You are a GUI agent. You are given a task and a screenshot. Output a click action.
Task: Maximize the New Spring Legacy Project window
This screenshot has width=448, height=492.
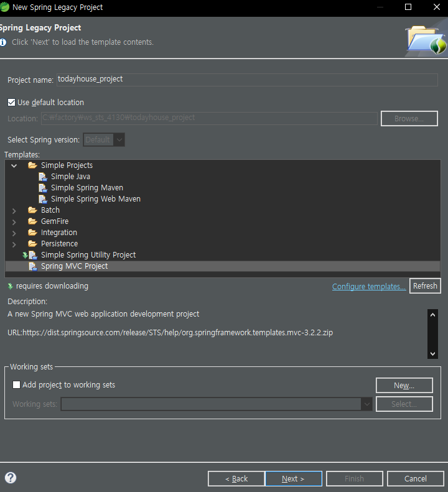pyautogui.click(x=408, y=7)
